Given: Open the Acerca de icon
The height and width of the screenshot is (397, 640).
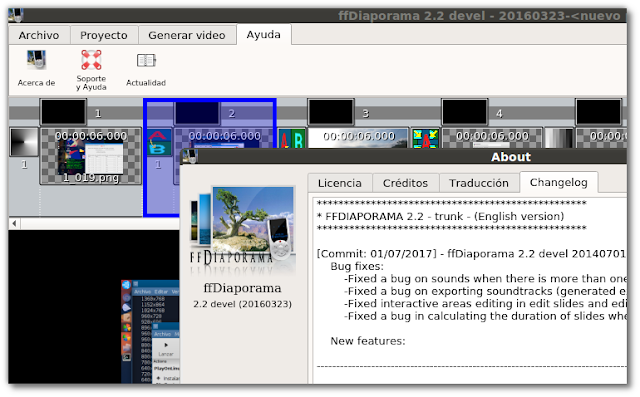Looking at the screenshot, I should click(x=36, y=60).
